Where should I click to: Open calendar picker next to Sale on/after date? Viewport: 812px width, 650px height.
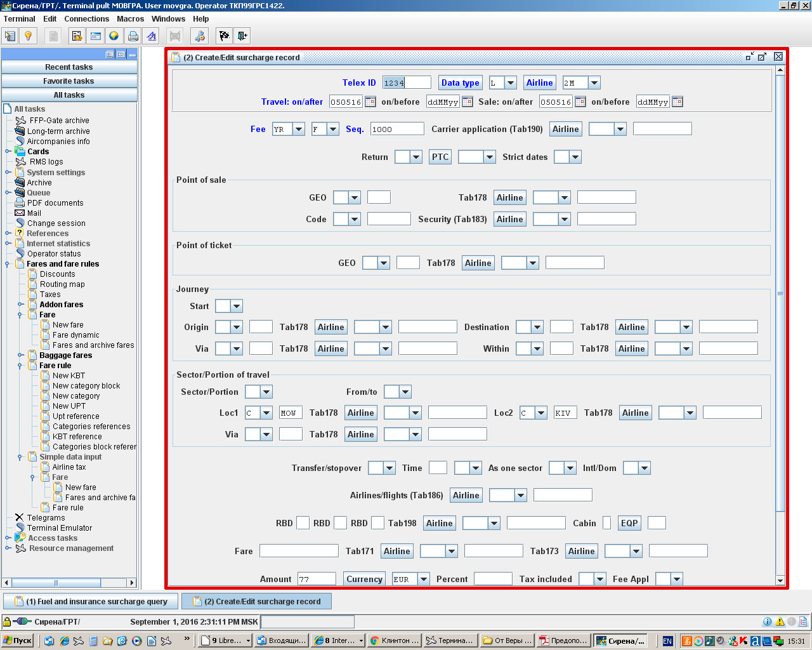[x=580, y=102]
